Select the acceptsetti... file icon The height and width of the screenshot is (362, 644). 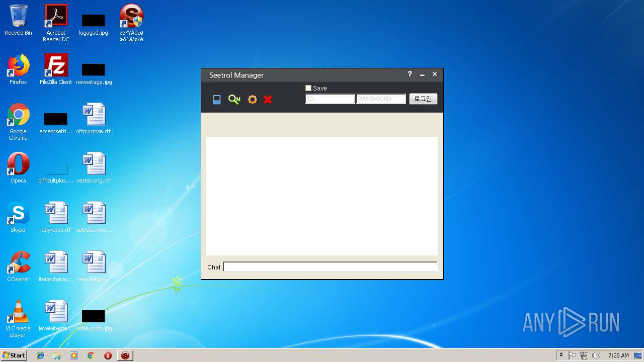pyautogui.click(x=56, y=123)
